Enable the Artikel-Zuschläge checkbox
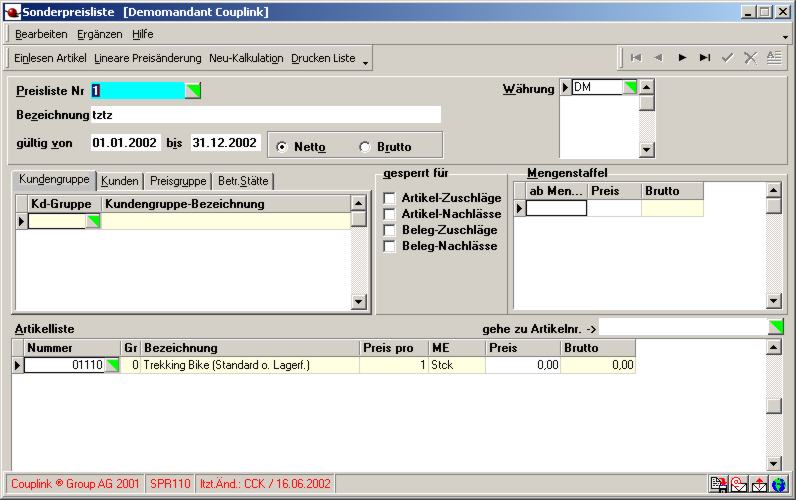Screen dimensions: 796x500 point(390,198)
